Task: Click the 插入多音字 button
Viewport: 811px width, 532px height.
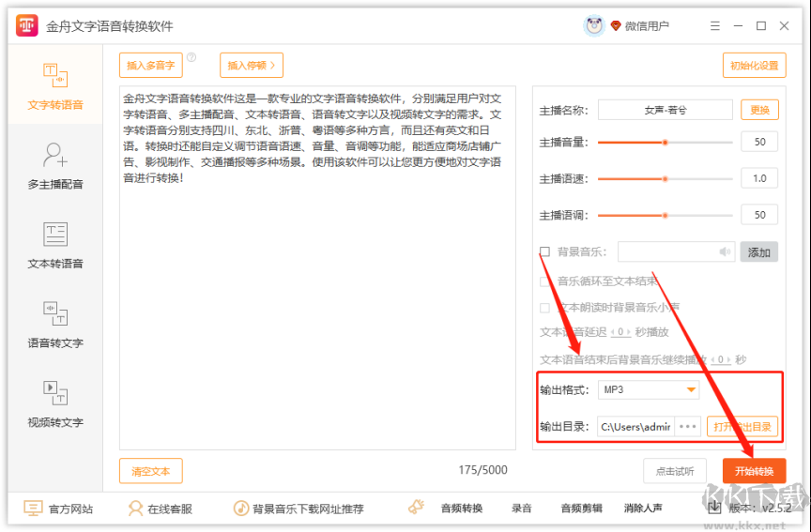Action: click(151, 65)
